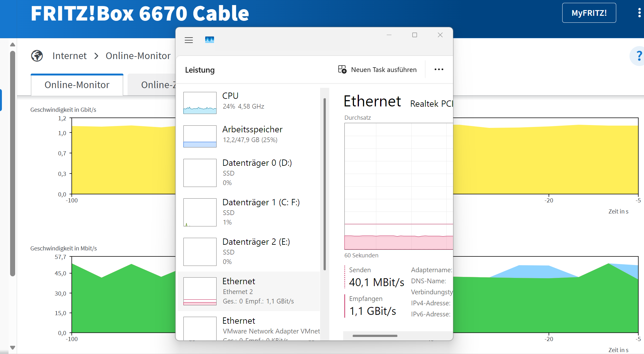Select the CPU performance graph thumbnail
This screenshot has height=354, width=644.
[200, 103]
